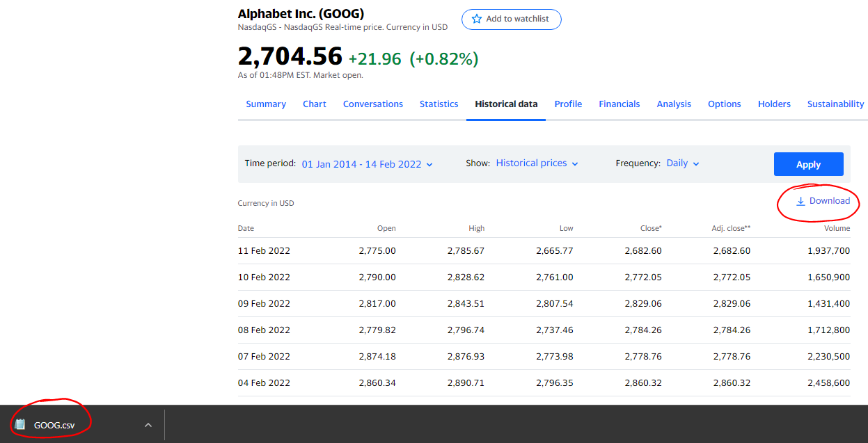This screenshot has width=868, height=443.
Task: Expand the GOOG.csv download options chevron
Action: (148, 425)
